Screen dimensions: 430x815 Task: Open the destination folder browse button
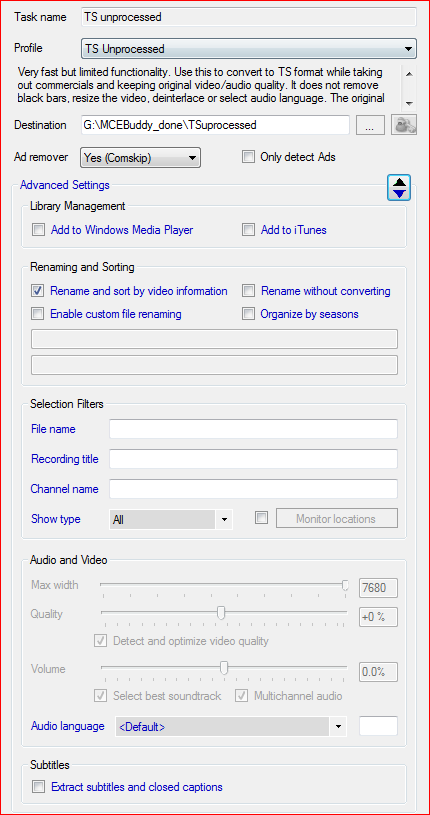pyautogui.click(x=370, y=125)
